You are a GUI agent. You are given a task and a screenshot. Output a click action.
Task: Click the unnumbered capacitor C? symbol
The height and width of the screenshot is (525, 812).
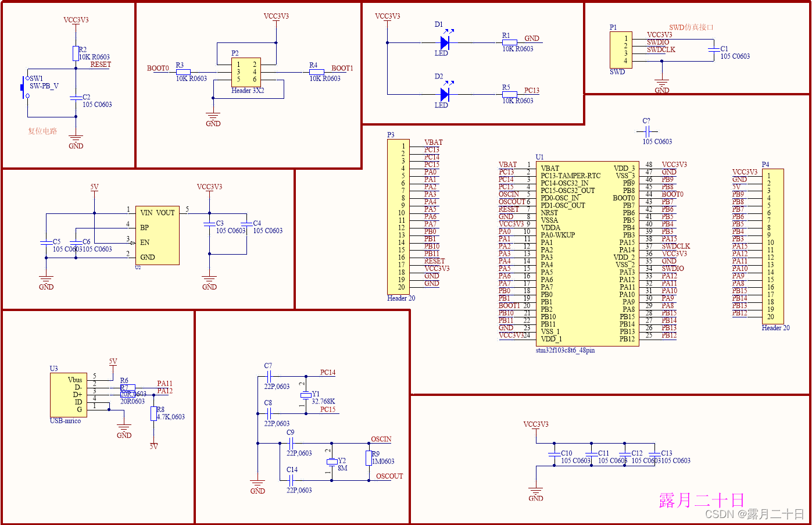pyautogui.click(x=648, y=132)
